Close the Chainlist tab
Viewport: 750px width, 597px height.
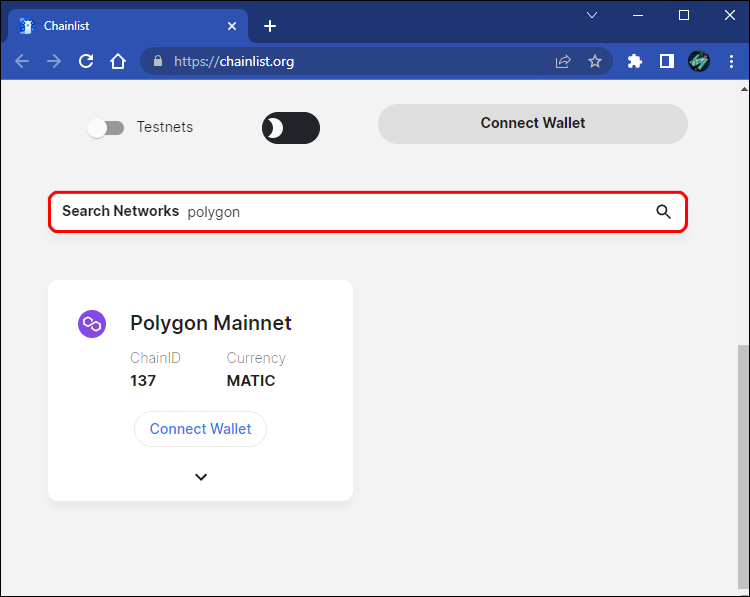(232, 26)
